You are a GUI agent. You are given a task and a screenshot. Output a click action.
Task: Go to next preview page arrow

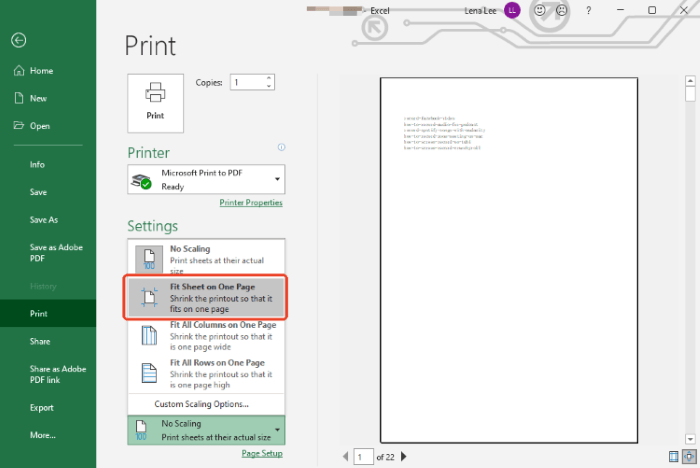click(x=404, y=456)
